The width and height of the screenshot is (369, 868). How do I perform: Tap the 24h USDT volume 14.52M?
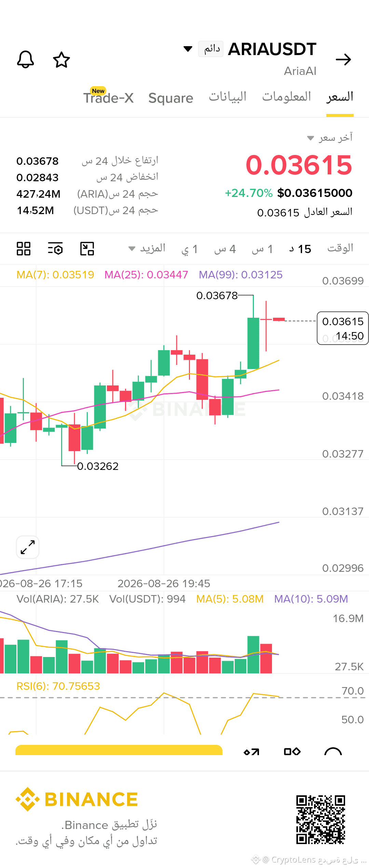[x=36, y=210]
